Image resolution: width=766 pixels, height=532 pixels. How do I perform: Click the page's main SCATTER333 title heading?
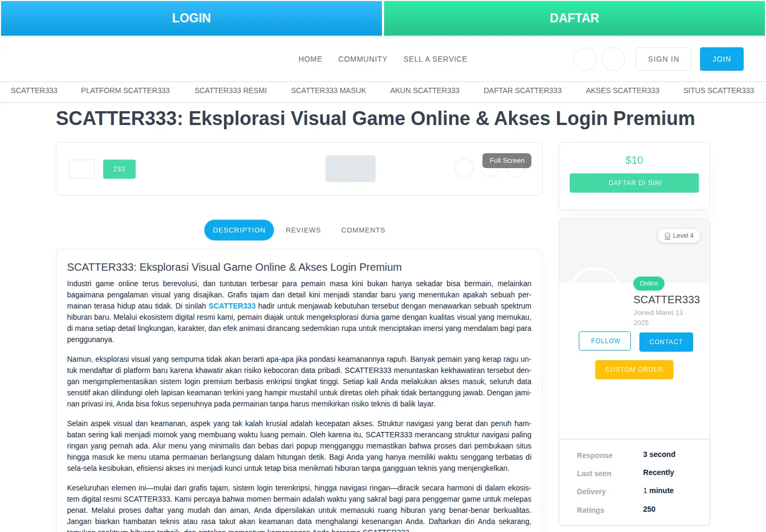[x=376, y=119]
